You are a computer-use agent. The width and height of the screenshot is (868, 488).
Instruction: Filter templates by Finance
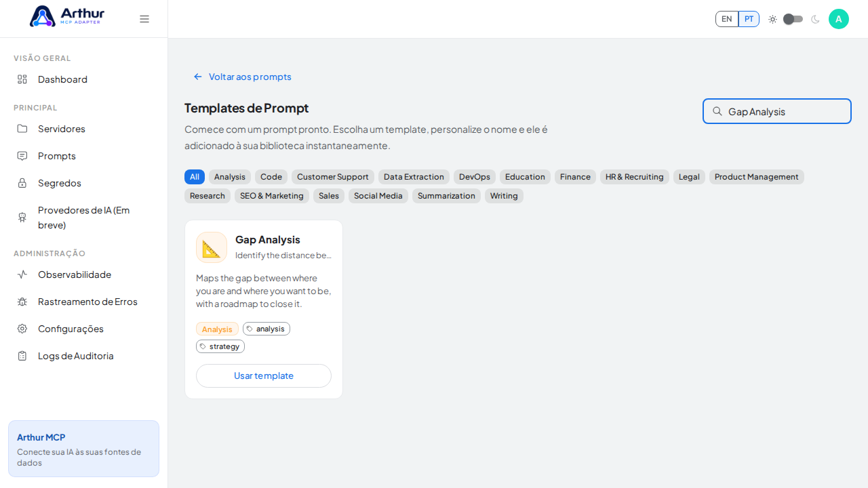pos(575,177)
